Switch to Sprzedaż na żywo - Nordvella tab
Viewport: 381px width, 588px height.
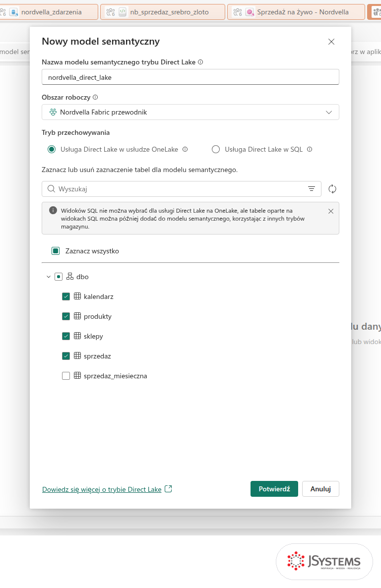click(296, 12)
